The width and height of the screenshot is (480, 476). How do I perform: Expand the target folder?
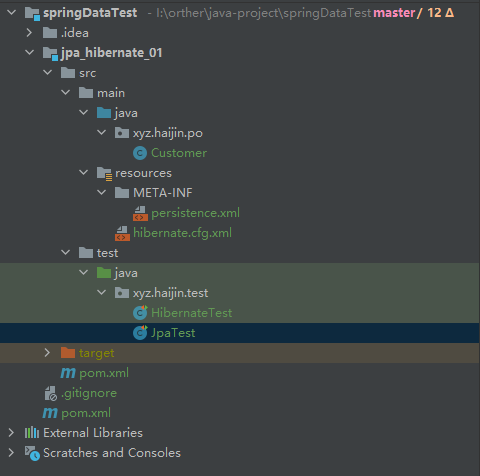tap(47, 353)
